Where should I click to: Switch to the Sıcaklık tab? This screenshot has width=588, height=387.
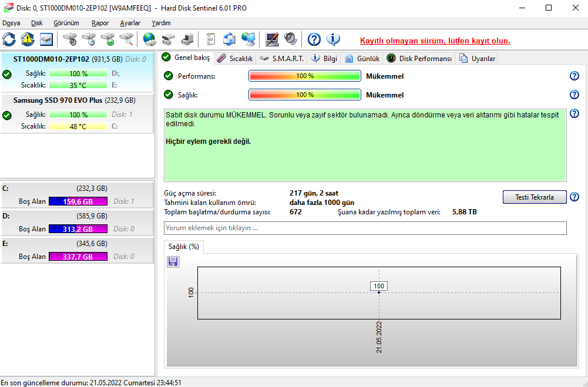coord(236,59)
